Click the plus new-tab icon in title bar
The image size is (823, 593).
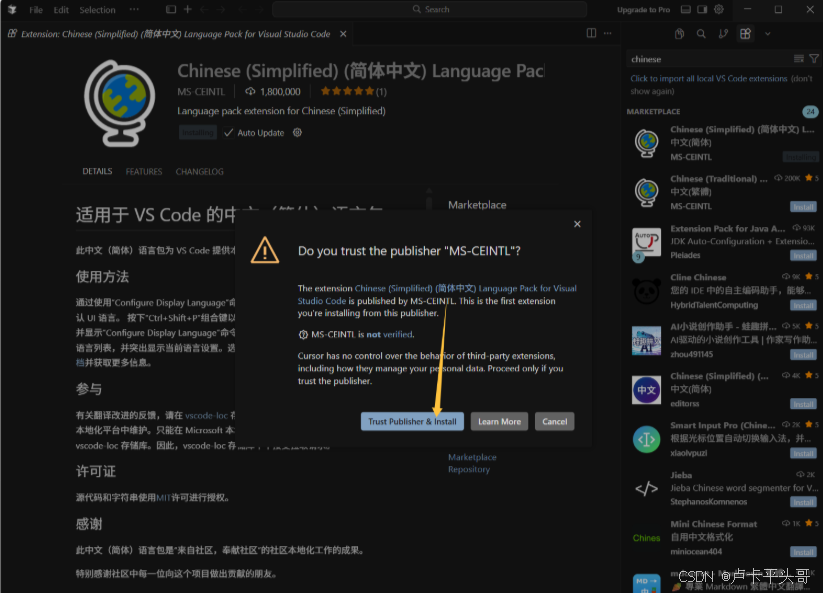(x=187, y=9)
